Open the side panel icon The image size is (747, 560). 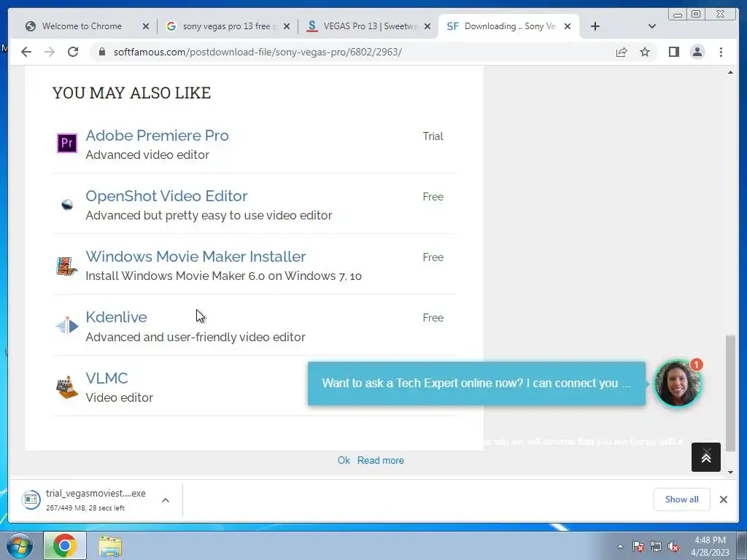673,52
